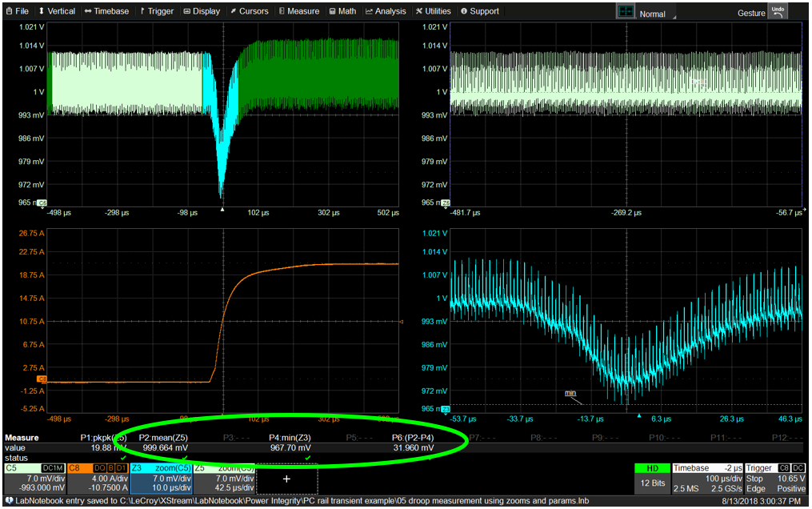Image resolution: width=812 pixels, height=509 pixels.
Task: Click the P4:min(Z3) measurement parameter
Action: 291,438
